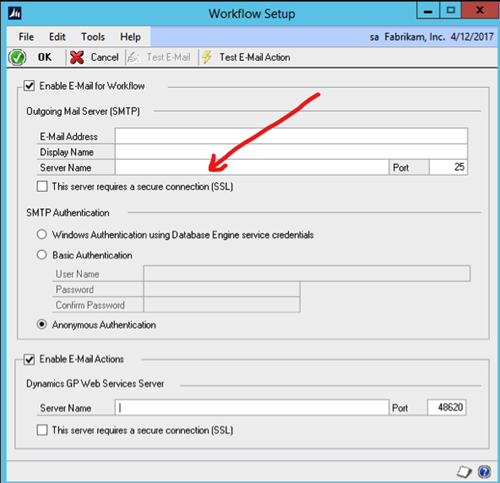This screenshot has width=500, height=483.
Task: Open the File menu
Action: pos(26,37)
